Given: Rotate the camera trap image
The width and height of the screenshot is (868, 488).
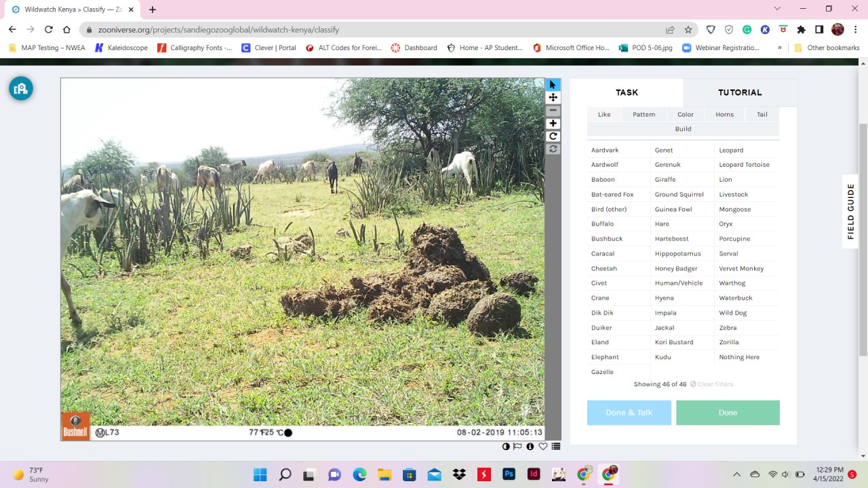Looking at the screenshot, I should pos(553,136).
